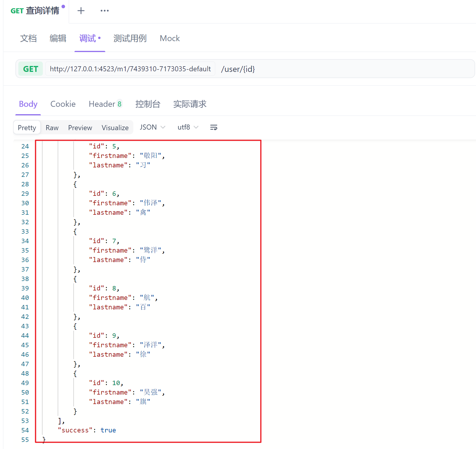Choose the Raw view mode
476x449 pixels.
click(52, 127)
